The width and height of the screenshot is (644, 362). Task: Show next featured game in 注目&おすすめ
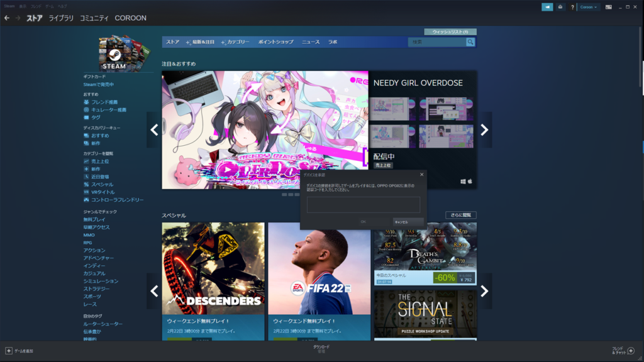(x=485, y=130)
